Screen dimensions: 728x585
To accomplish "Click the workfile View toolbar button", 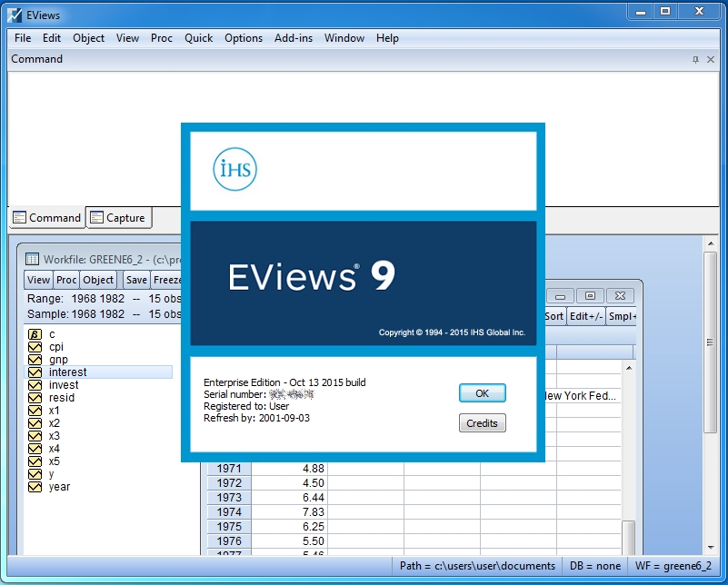I will pos(38,280).
